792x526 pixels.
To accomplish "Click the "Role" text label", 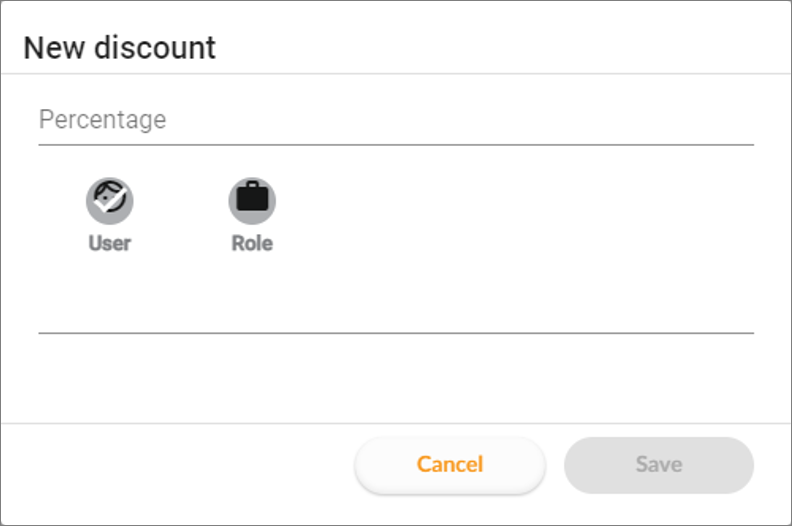I will pyautogui.click(x=252, y=243).
